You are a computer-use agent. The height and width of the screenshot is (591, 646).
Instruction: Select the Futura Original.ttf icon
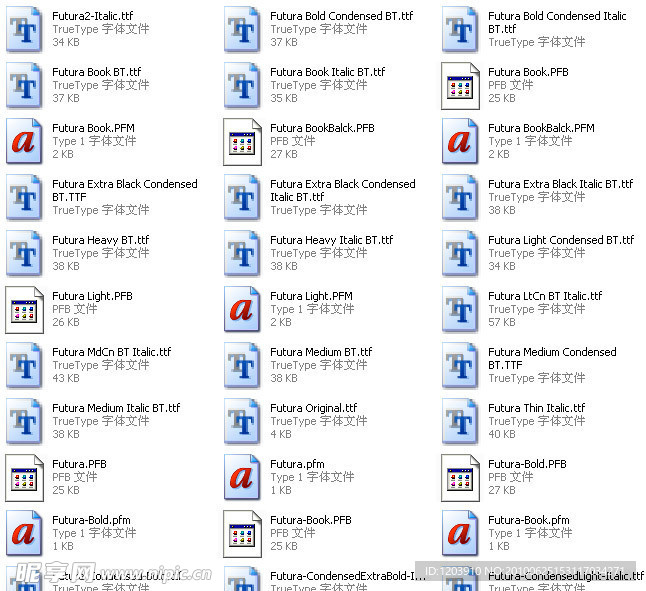[242, 421]
